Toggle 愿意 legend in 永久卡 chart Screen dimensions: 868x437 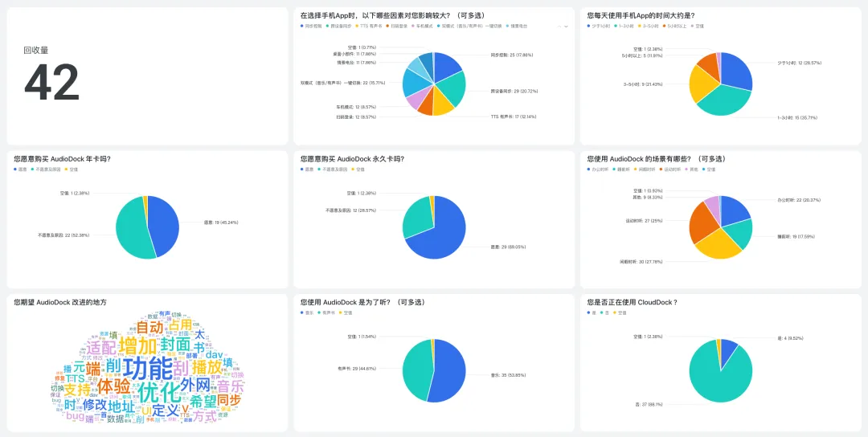(x=308, y=169)
